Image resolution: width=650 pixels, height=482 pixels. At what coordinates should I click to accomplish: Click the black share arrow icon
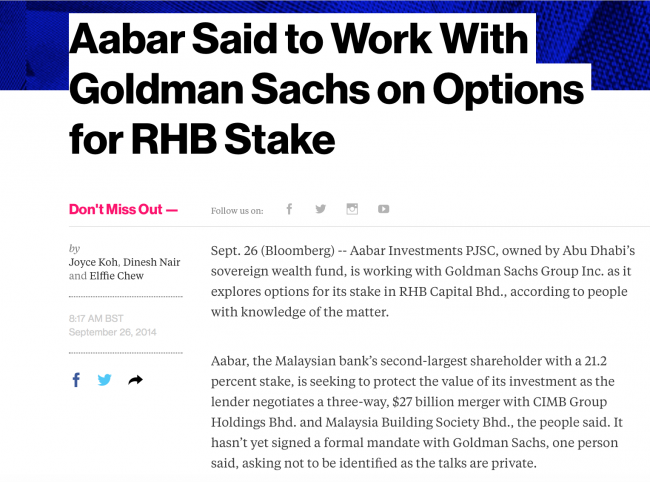[x=136, y=380]
